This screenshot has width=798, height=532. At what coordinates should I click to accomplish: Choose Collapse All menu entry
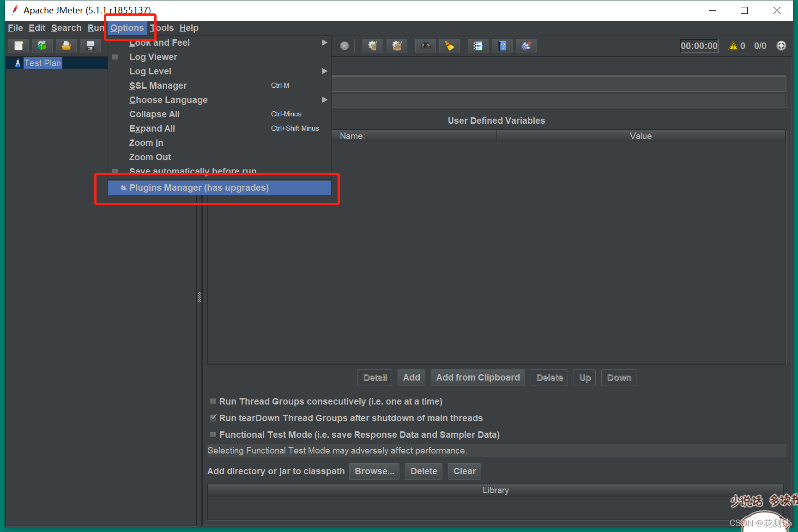[220, 114]
